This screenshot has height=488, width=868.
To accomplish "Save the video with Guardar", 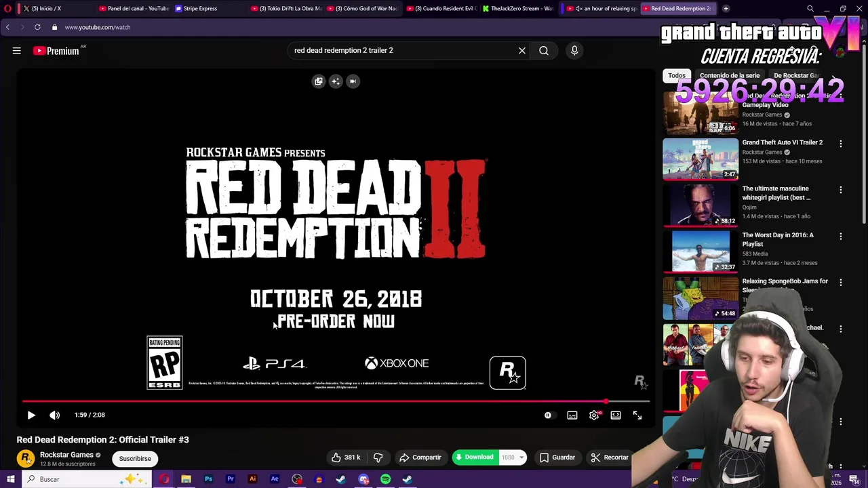I will 557,457.
